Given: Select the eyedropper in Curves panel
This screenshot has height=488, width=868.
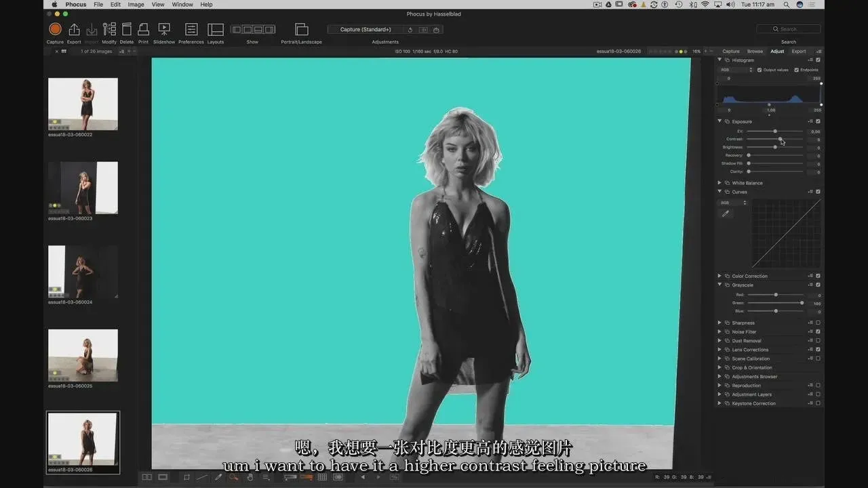Looking at the screenshot, I should 726,213.
